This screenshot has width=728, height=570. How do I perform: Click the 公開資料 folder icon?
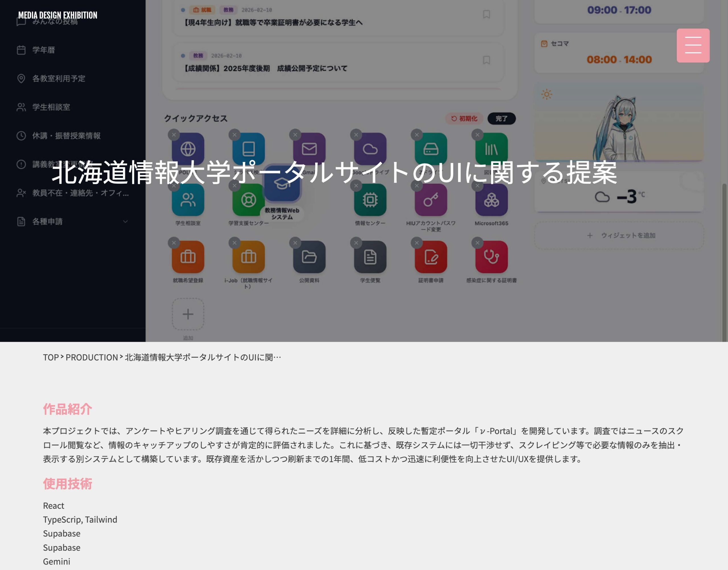point(309,257)
